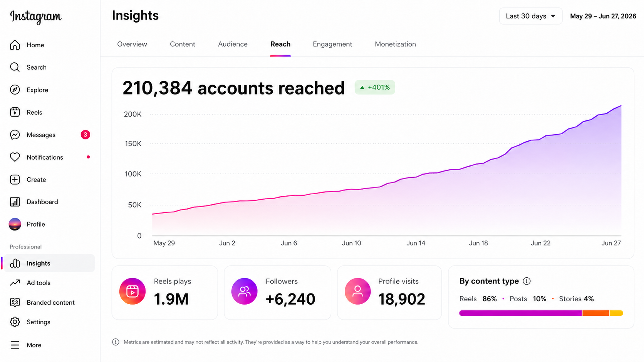This screenshot has height=362, width=644.
Task: Switch to the Engagement tab
Action: [332, 44]
